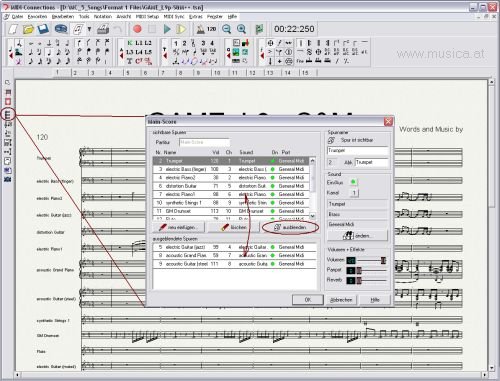Click the magnifier icon atop the left sidebar
Viewport: 500px width, 381px height.
[x=8, y=82]
